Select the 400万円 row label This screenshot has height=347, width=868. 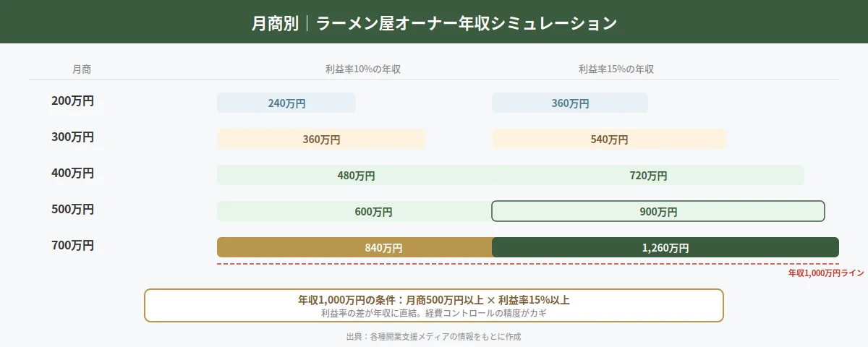tap(72, 173)
